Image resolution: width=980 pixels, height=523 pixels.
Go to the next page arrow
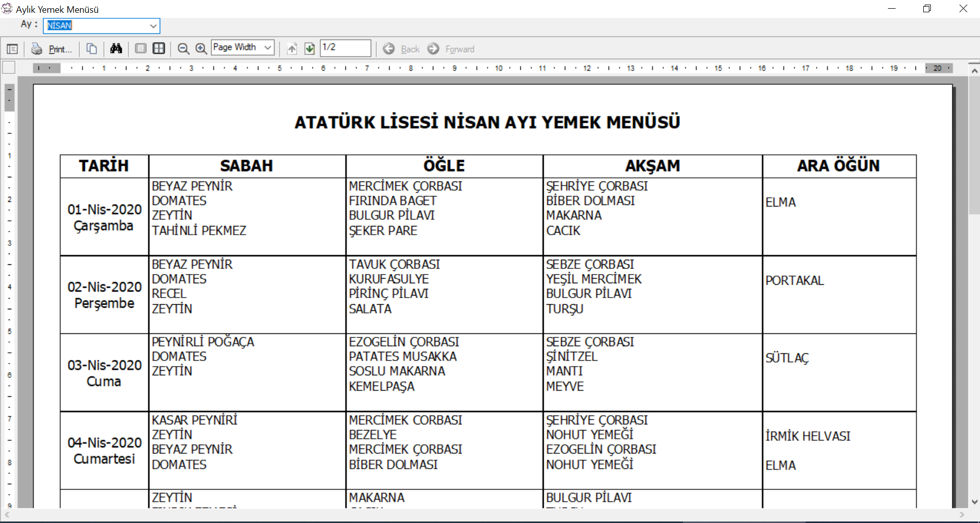pyautogui.click(x=309, y=49)
